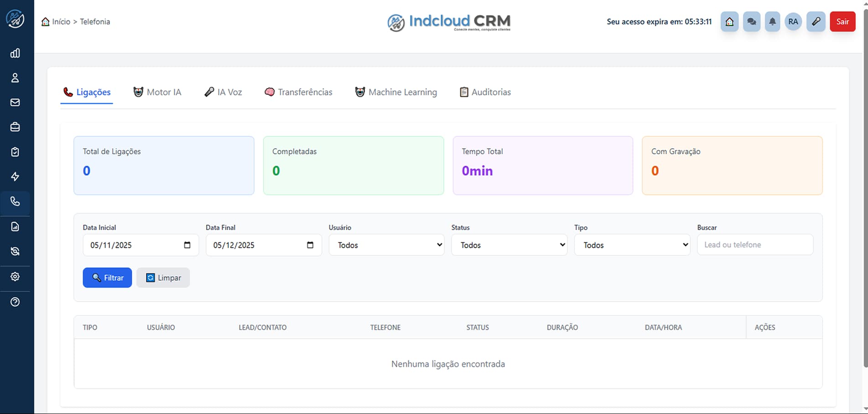Screen dimensions: 868x414
Task: Click the Lead ou telefone search field
Action: [755, 245]
